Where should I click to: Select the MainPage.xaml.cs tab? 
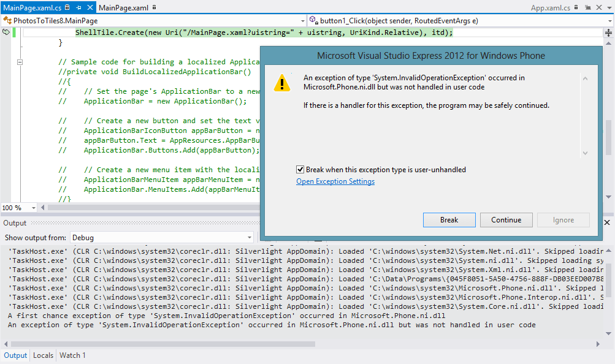(x=32, y=7)
